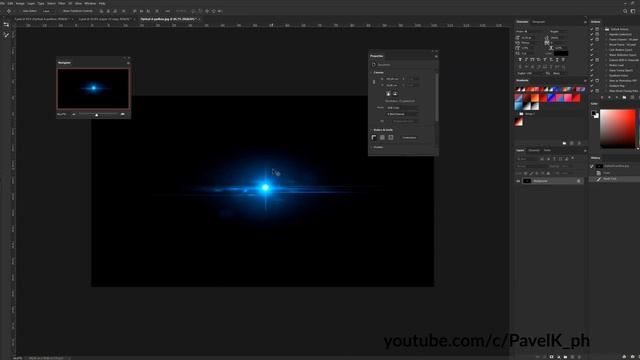The image size is (640, 360).
Task: Toggle checkmark for Quadrant Colors action
Action: click(592, 76)
